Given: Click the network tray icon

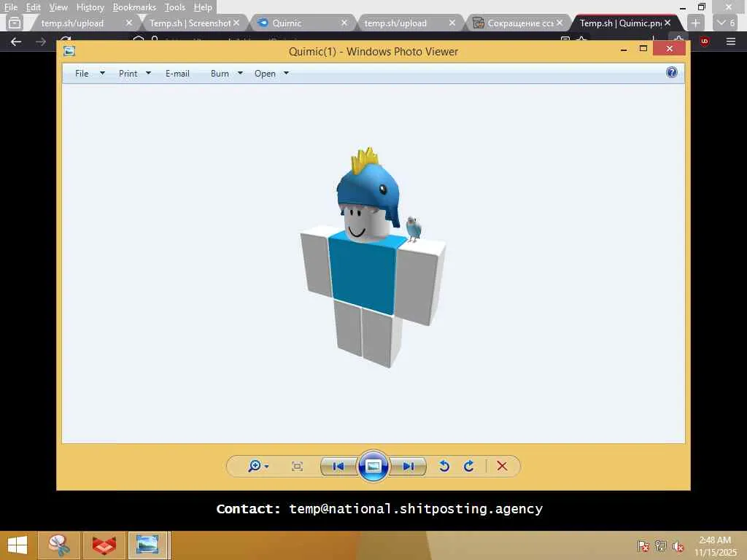Looking at the screenshot, I should pos(661,546).
